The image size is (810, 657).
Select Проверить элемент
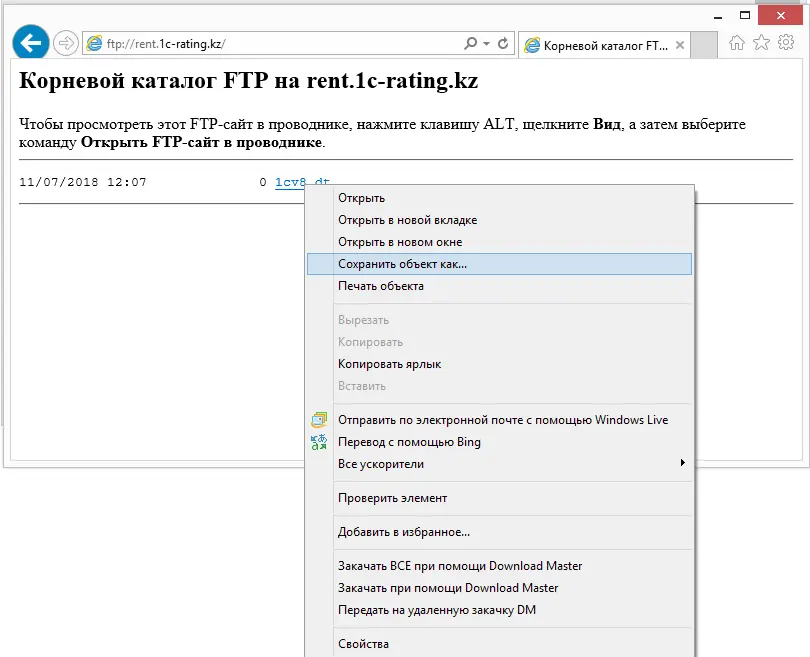coord(499,498)
